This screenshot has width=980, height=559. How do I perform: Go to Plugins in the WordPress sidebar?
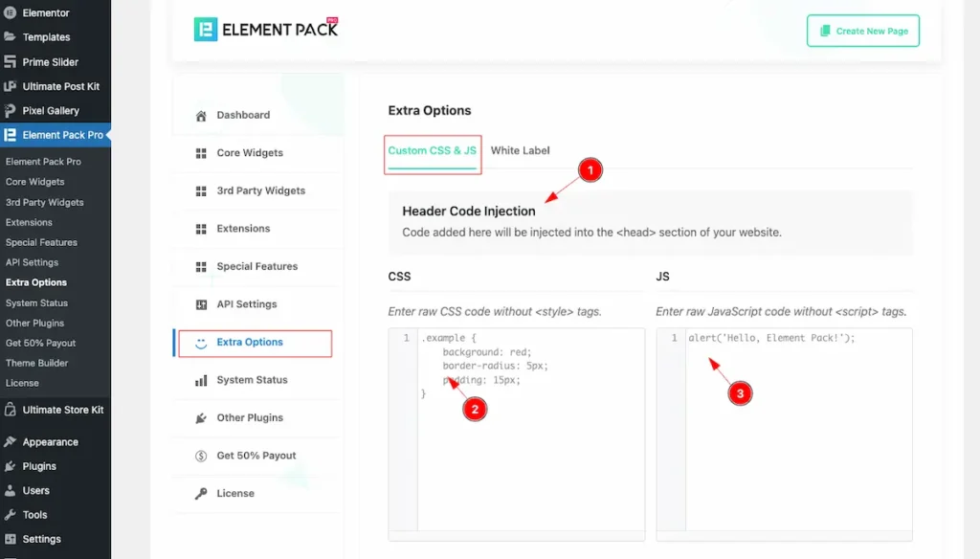coord(39,466)
